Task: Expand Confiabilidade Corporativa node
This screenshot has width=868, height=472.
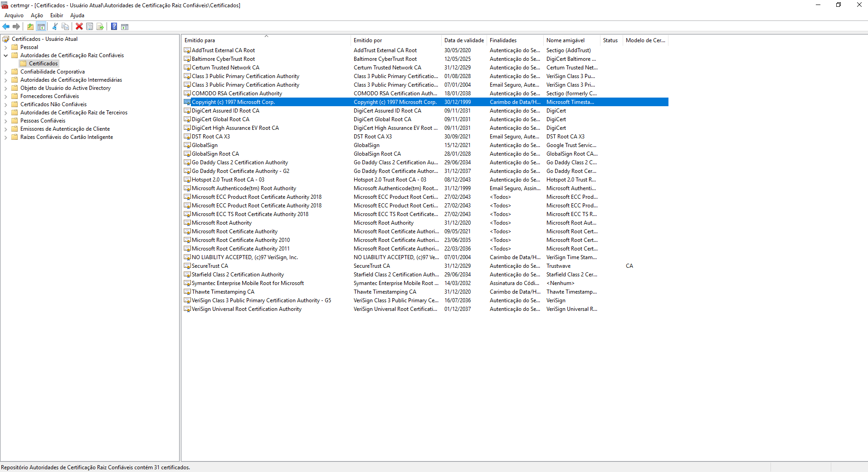Action: 5,72
